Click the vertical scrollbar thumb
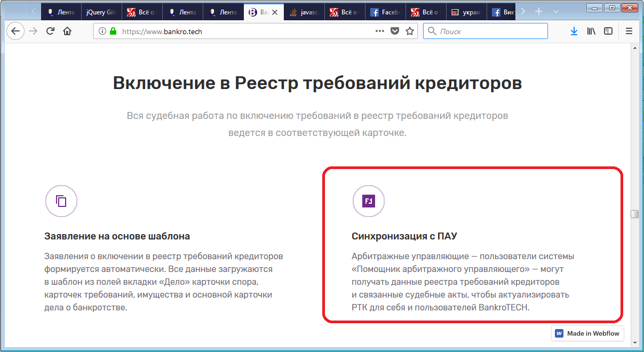This screenshot has height=352, width=644. [x=634, y=214]
